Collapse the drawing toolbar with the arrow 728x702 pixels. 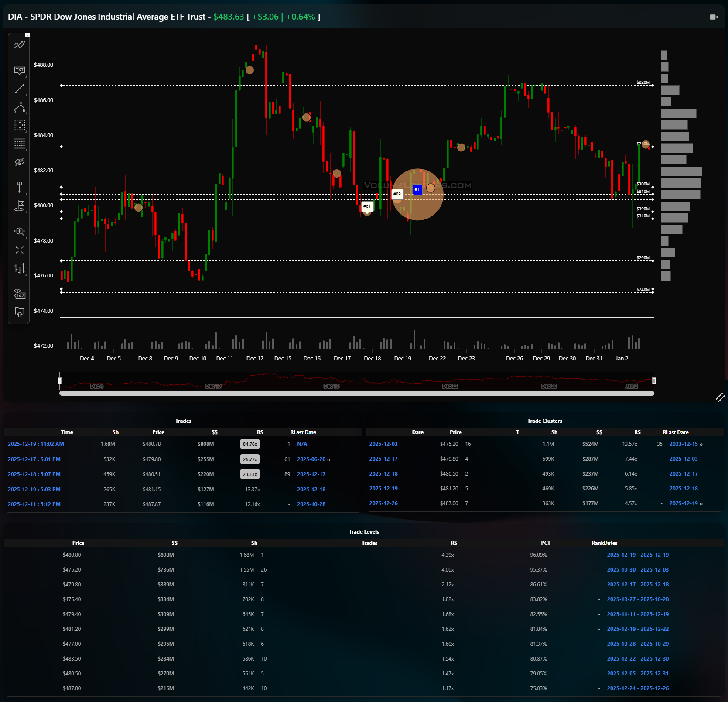[27, 35]
